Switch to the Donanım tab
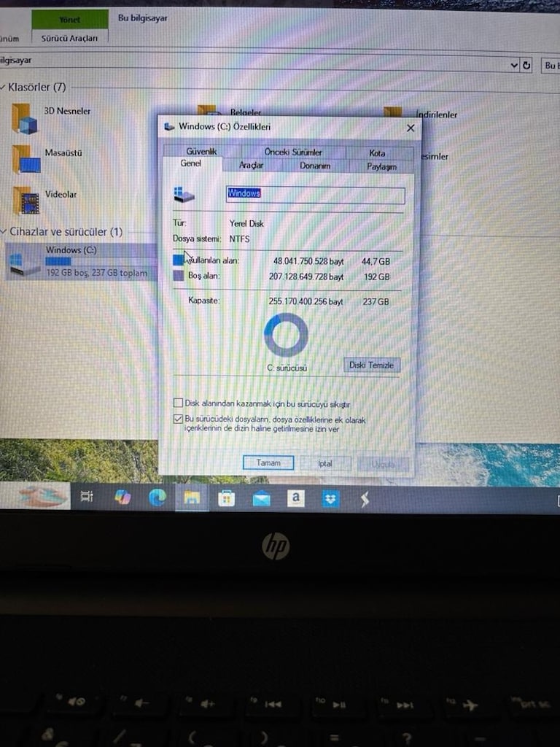The height and width of the screenshot is (747, 560). [315, 166]
